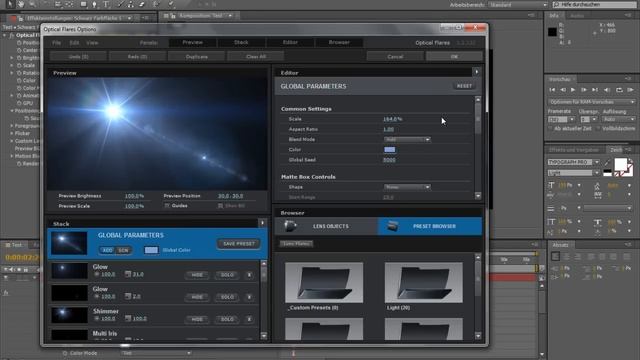Select the Hand tool in After Effects toolbar
The image size is (640, 360).
[x=21, y=4]
